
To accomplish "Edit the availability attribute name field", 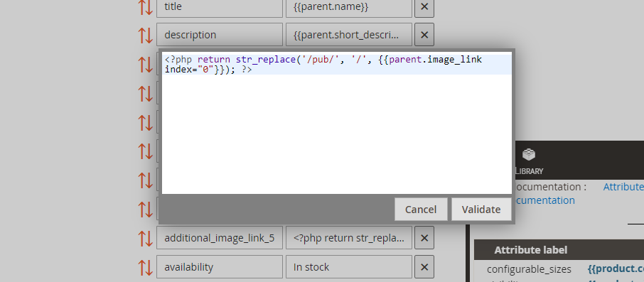I will click(220, 267).
